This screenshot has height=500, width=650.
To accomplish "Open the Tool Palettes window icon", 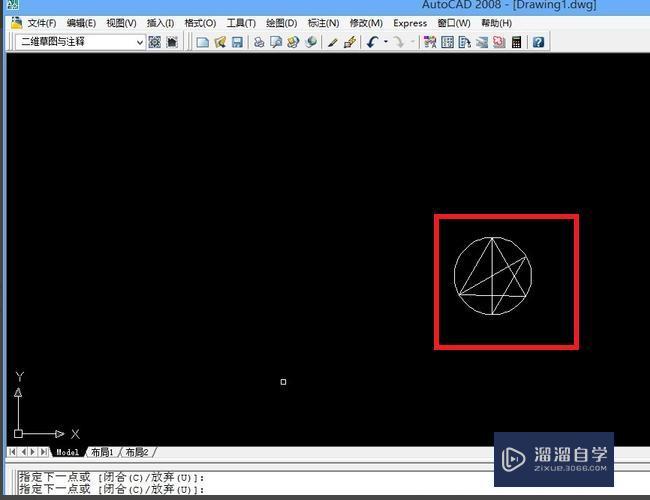I will 465,42.
